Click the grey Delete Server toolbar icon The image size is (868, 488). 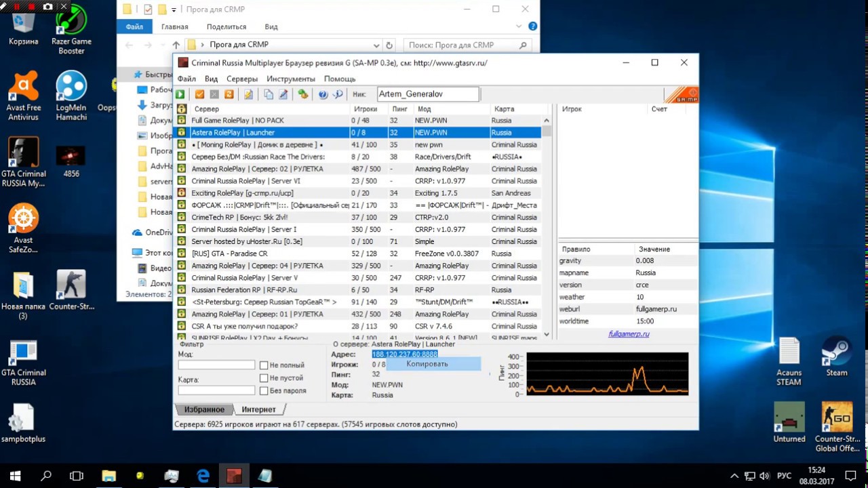pos(214,94)
